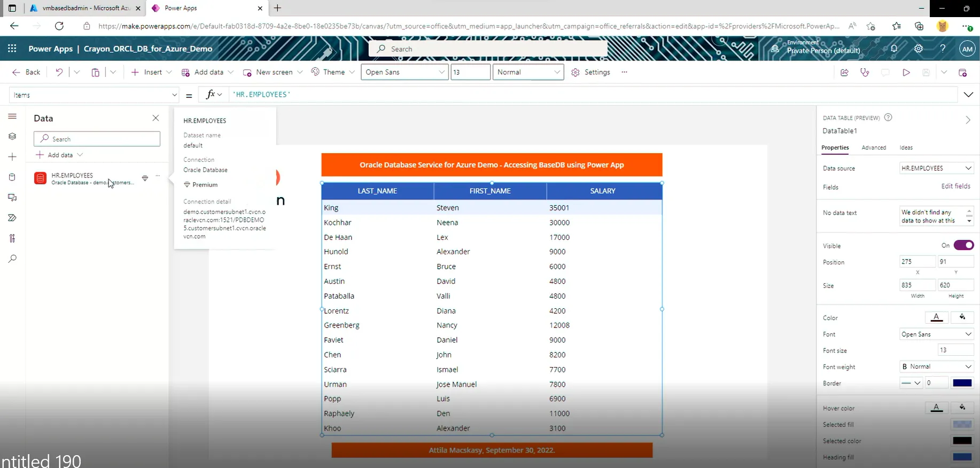Click the Save disk icon
Image resolution: width=980 pixels, height=468 pixels.
[926, 72]
